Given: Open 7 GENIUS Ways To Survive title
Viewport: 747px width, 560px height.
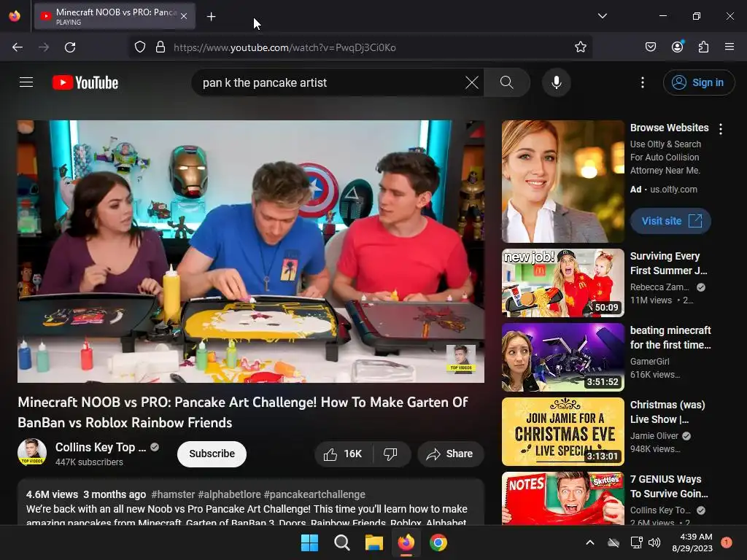Looking at the screenshot, I should tap(669, 486).
